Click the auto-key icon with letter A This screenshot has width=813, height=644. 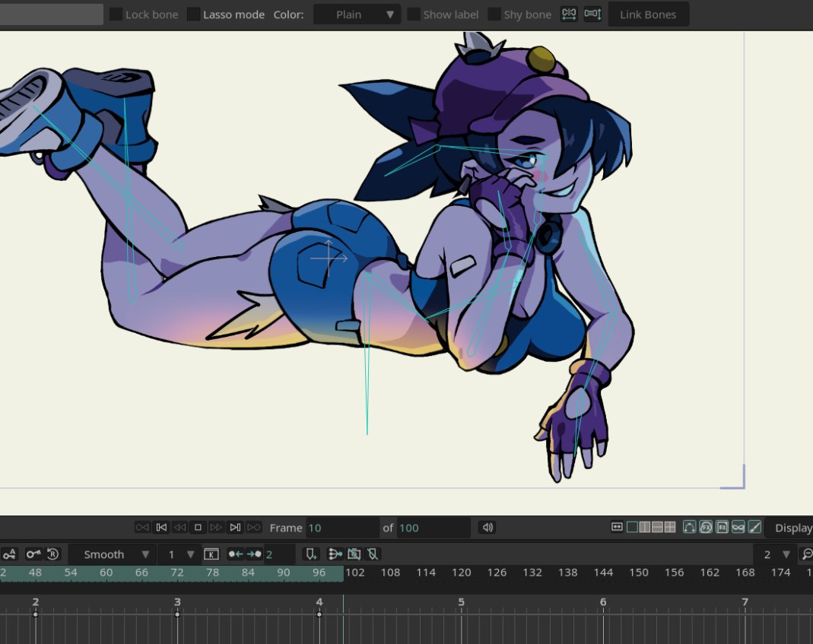pos(10,554)
